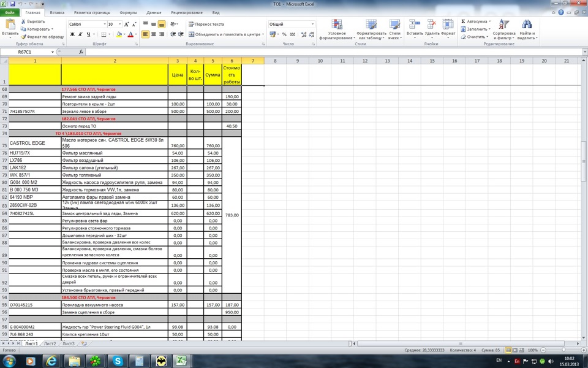The image size is (588, 368).
Task: Switch to Разметка страницы tab
Action: pos(92,12)
